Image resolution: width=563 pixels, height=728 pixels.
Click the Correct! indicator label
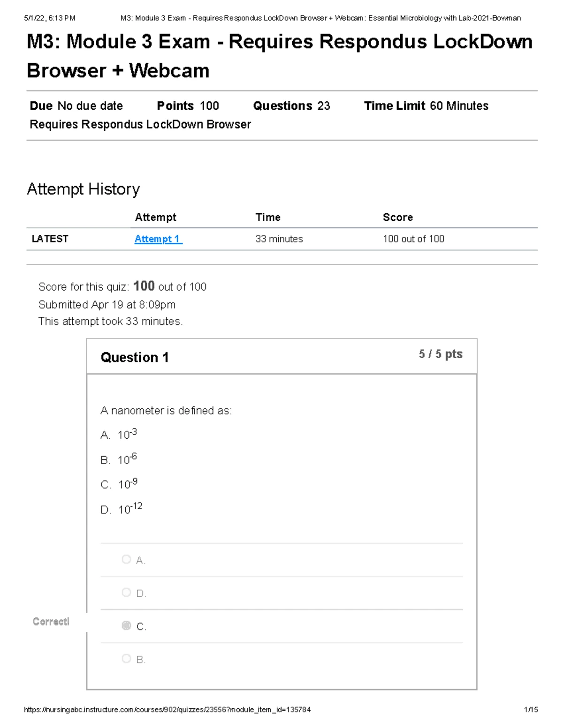51,622
